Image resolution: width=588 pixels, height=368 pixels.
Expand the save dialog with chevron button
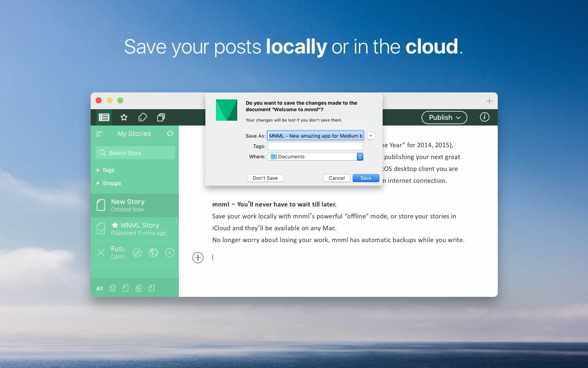click(x=371, y=136)
